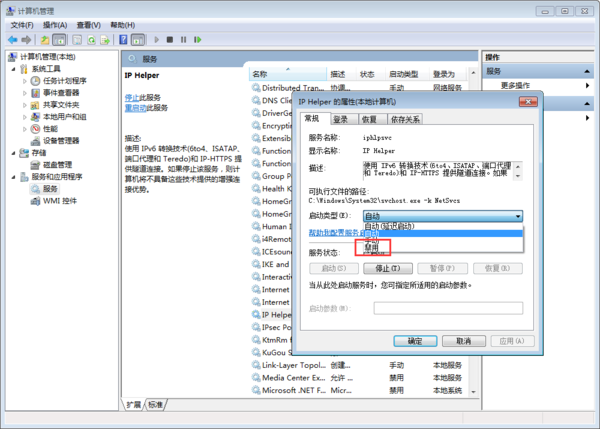Click 更多操作 in the 操作 pane

click(x=515, y=85)
